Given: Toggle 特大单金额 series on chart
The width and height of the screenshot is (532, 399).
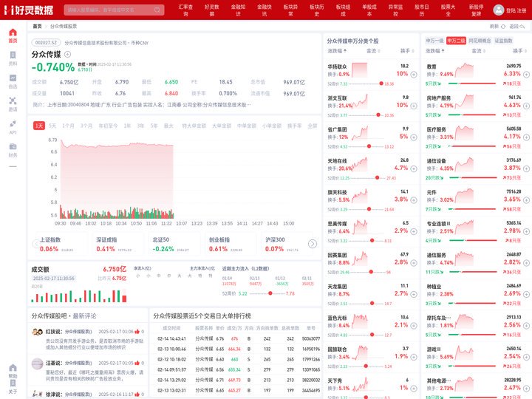Looking at the screenshot, I should point(194,126).
